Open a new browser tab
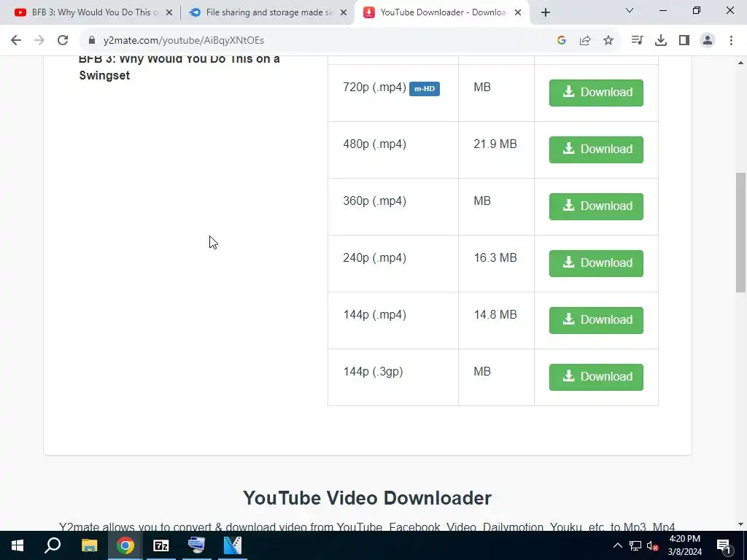The height and width of the screenshot is (560, 747). tap(546, 13)
